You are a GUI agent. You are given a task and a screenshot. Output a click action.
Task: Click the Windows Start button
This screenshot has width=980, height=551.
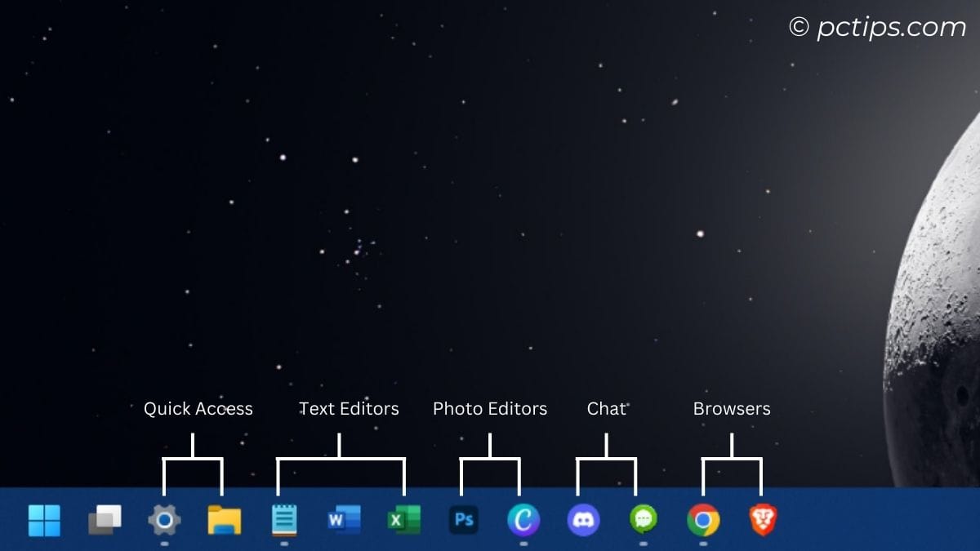pos(45,519)
